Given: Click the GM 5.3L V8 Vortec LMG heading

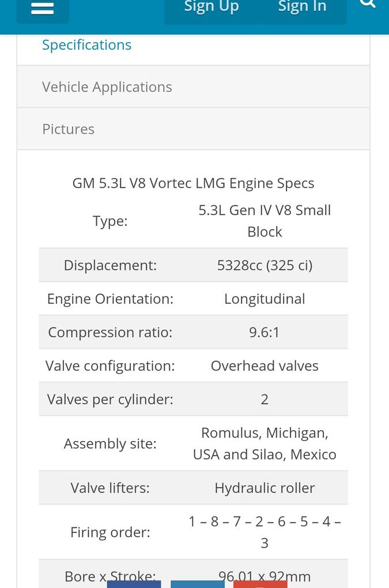Looking at the screenshot, I should (x=193, y=183).
